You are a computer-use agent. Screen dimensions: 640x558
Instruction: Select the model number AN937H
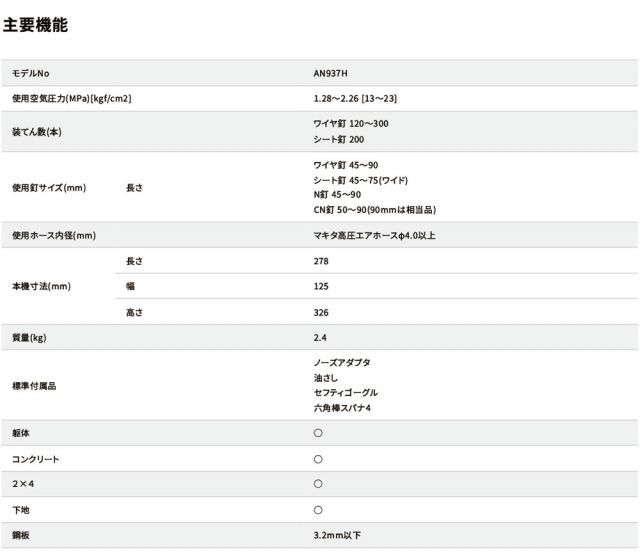[331, 73]
